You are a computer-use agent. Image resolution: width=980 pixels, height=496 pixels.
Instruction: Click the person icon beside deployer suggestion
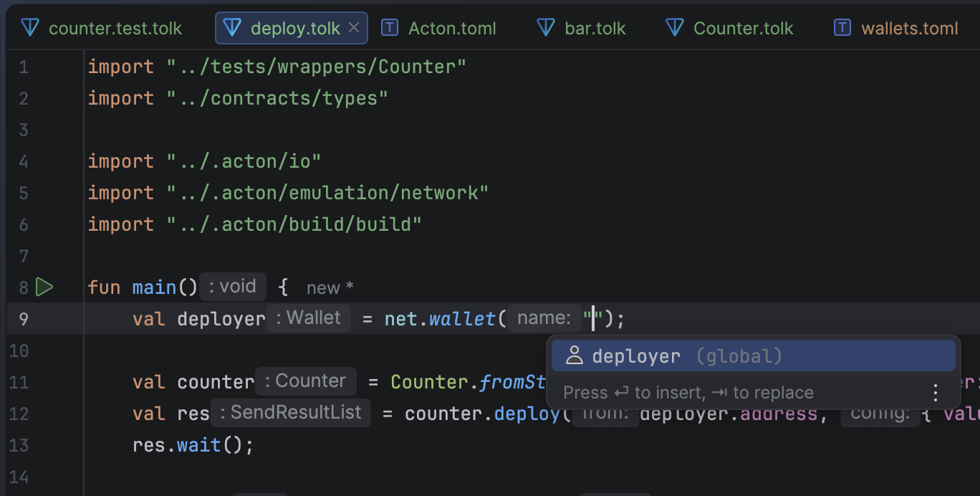click(574, 356)
